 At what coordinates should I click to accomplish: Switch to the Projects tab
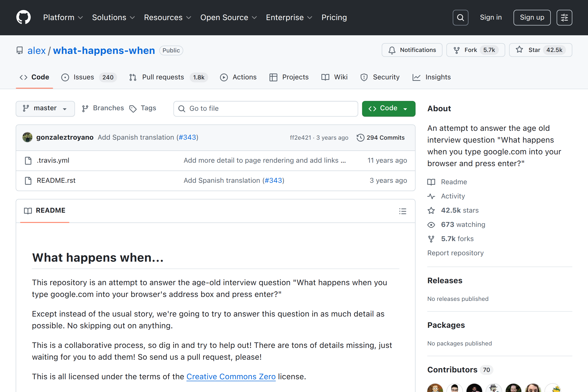click(x=289, y=77)
